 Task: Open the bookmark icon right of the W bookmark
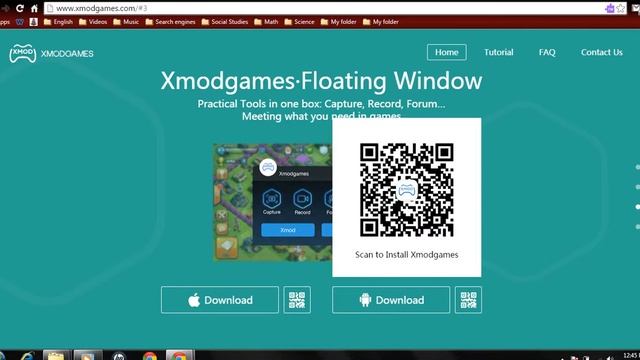coord(34,22)
